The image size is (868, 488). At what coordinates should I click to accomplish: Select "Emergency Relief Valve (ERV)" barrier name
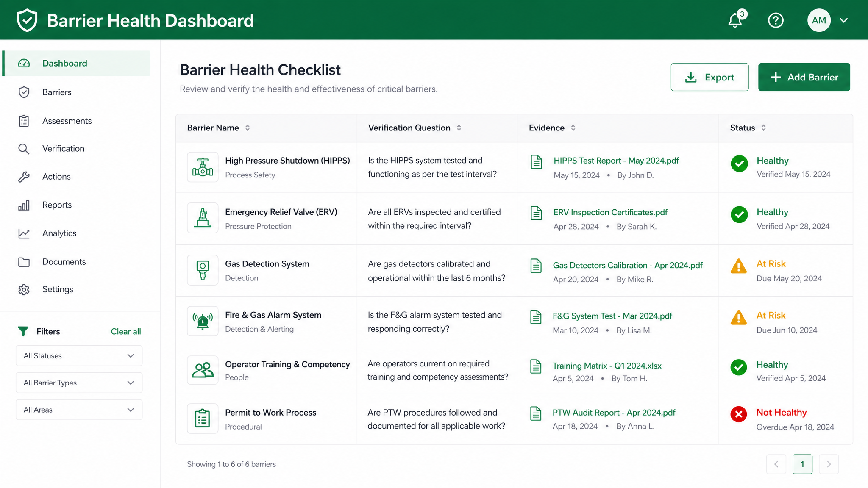click(x=281, y=212)
